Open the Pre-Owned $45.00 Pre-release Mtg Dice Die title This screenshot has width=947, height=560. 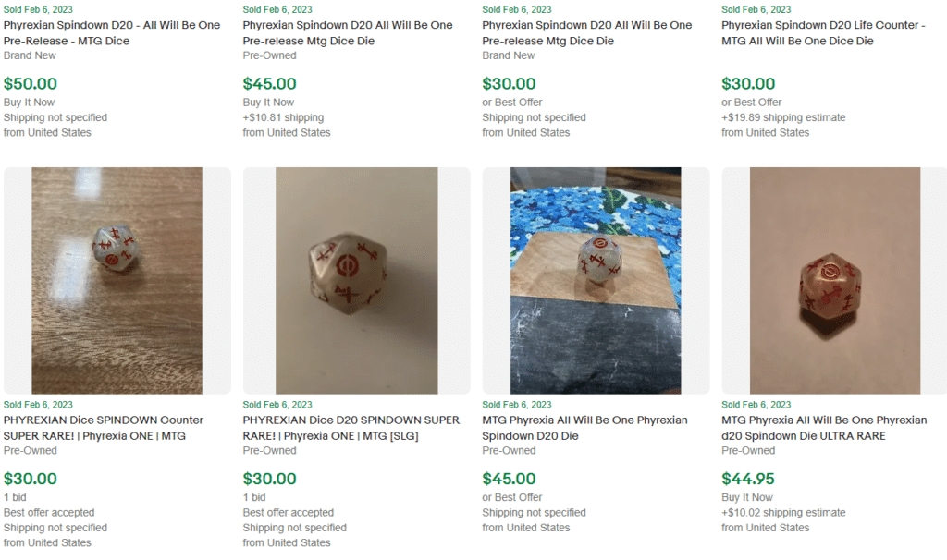(348, 33)
